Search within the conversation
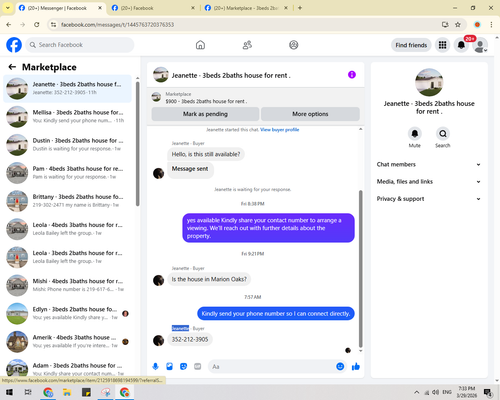The height and width of the screenshot is (400, 500). click(443, 134)
